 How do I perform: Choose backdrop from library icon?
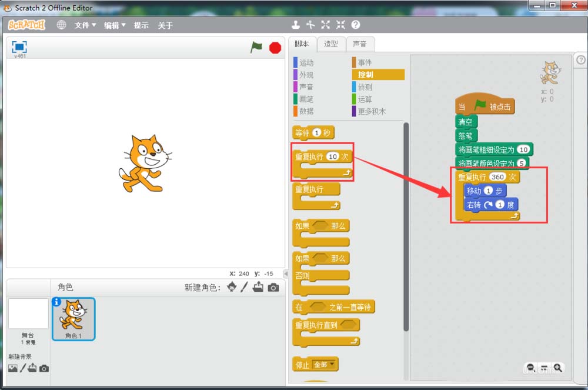(13, 368)
